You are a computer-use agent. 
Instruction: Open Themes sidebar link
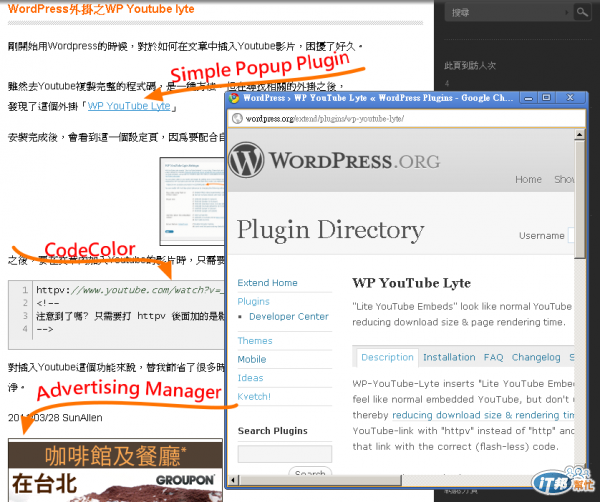pyautogui.click(x=255, y=341)
